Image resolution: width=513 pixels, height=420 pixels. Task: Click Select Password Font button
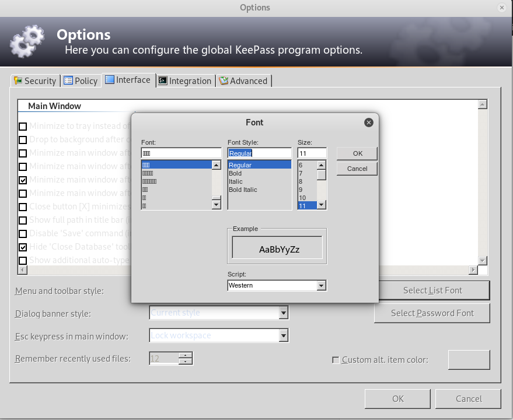(432, 313)
